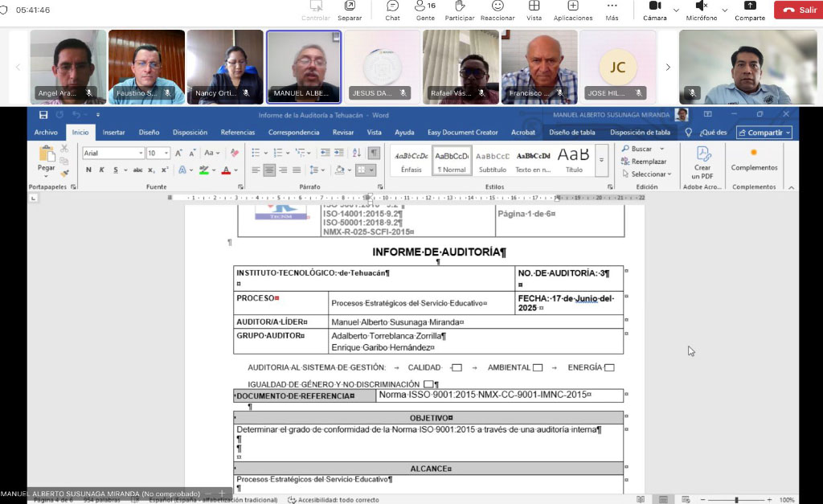Check the ENERGÍA checkbox in the document
823x504 pixels.
[609, 367]
